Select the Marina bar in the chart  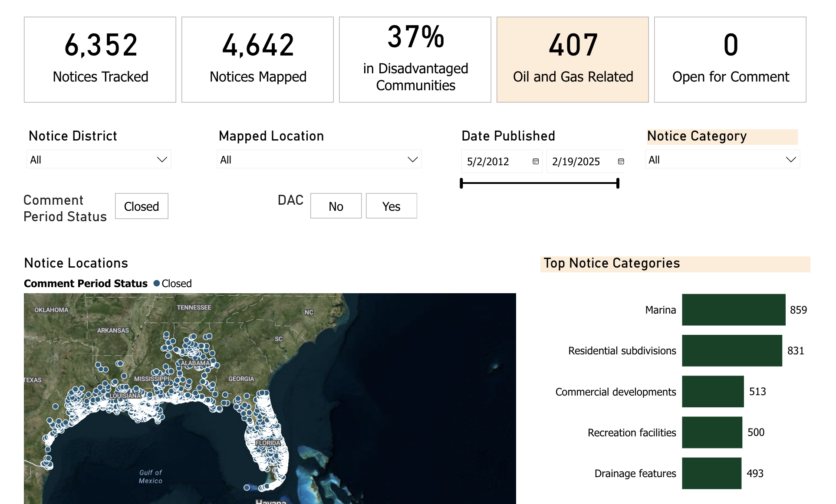[734, 310]
